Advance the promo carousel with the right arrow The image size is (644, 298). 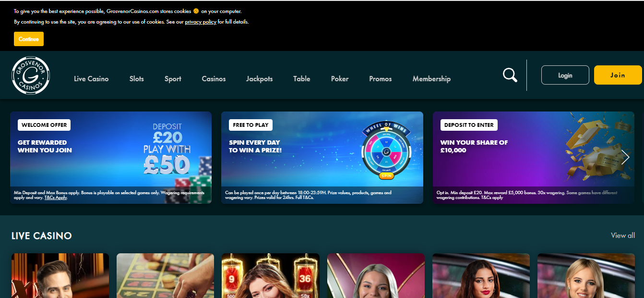click(x=625, y=157)
